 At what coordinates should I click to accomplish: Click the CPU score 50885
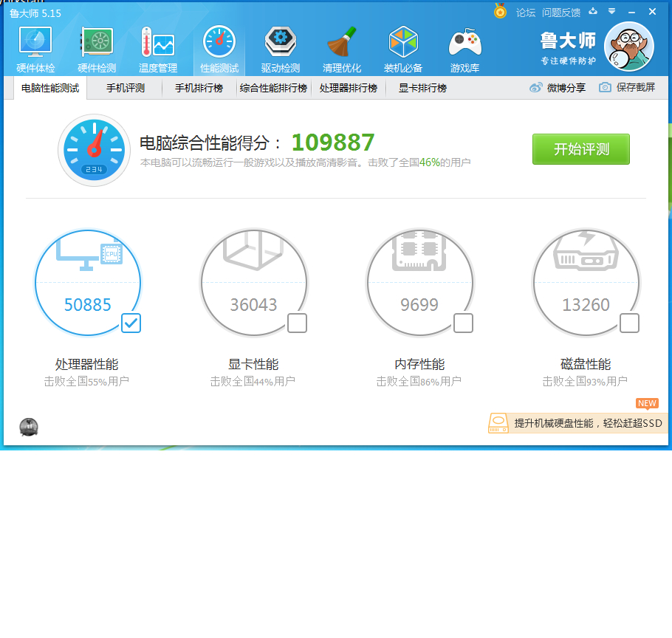point(87,305)
